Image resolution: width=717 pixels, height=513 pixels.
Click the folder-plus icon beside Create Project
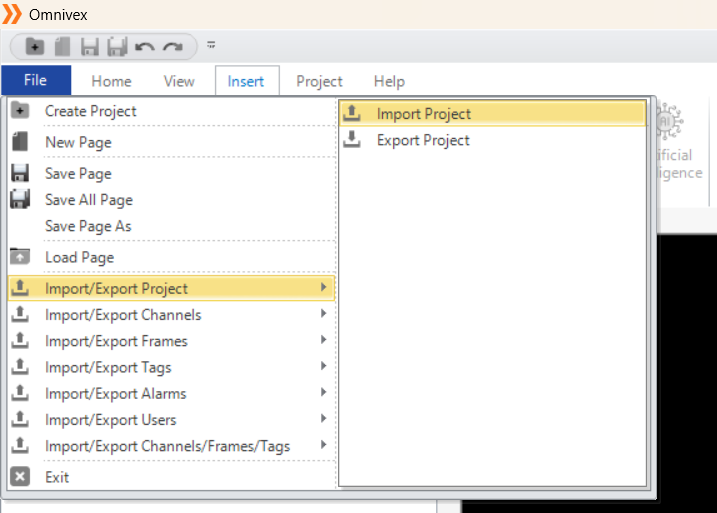coord(20,110)
